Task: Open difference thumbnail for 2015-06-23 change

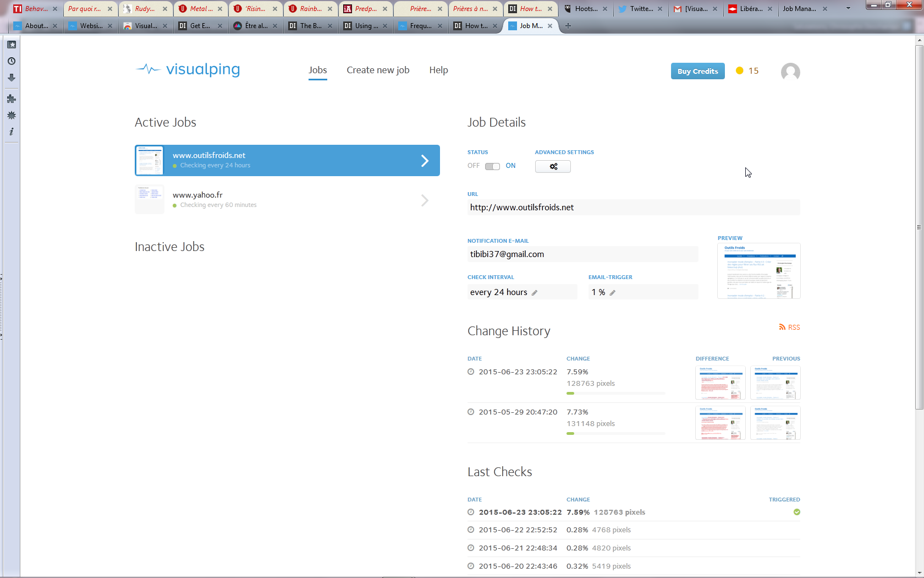Action: (x=721, y=383)
